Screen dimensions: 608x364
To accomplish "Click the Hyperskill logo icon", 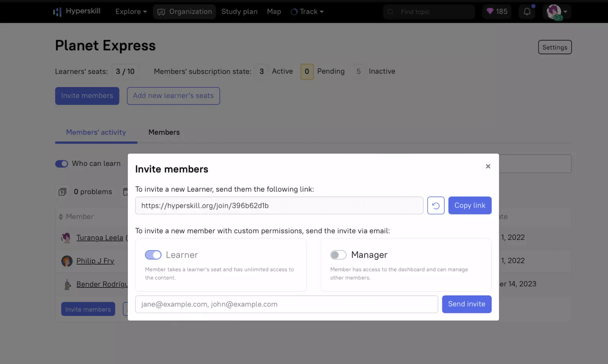I will click(x=57, y=12).
